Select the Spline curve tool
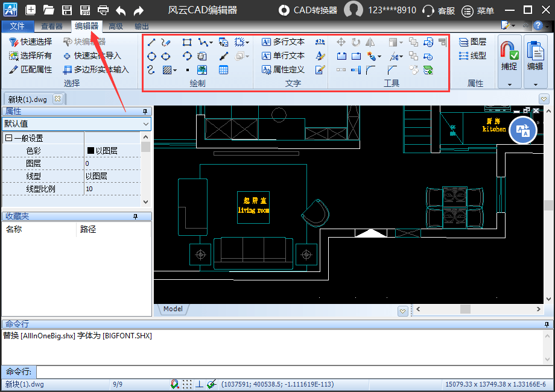555x392 pixels. click(151, 70)
